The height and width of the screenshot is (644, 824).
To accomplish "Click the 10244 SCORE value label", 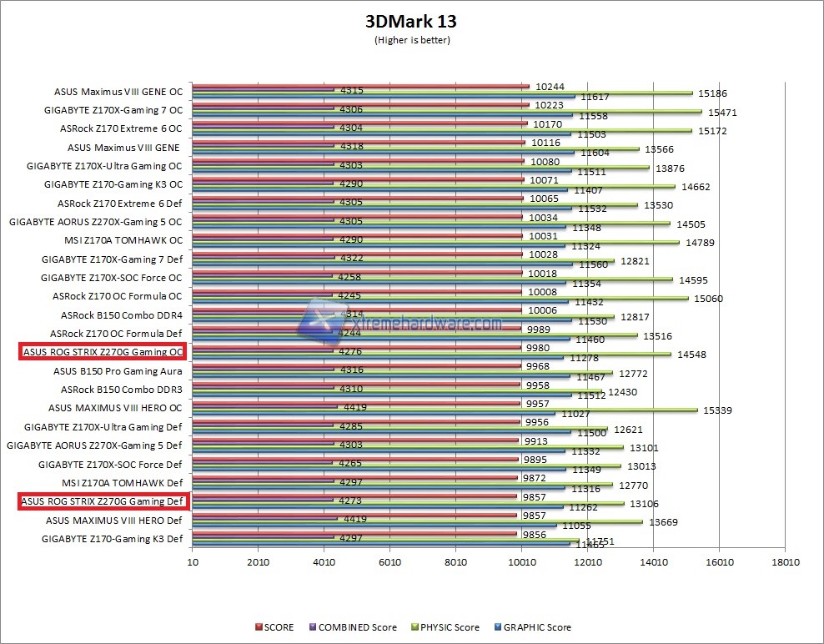I will tap(550, 86).
